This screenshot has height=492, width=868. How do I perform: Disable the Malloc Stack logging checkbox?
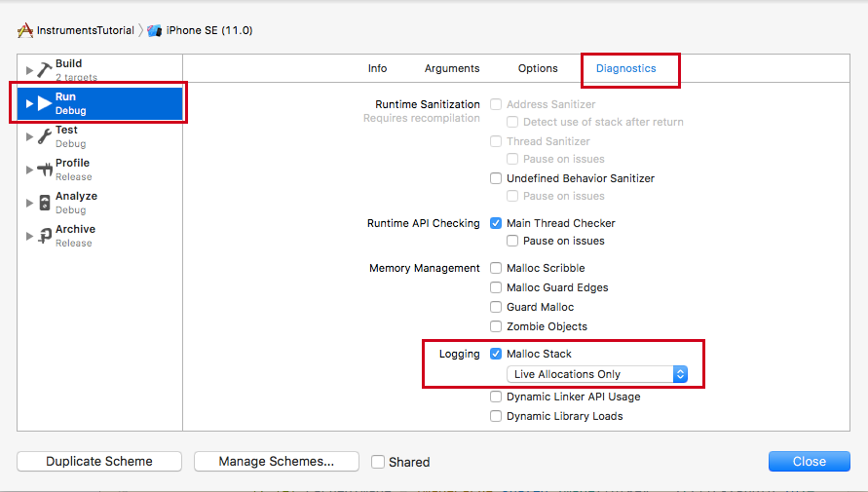tap(496, 354)
